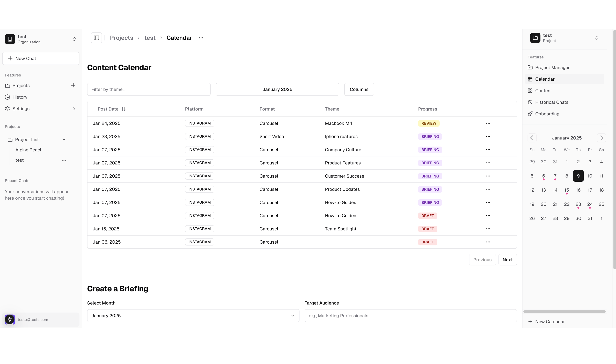This screenshot has width=616, height=364.
Task: Open row actions for Macbook M4
Action: point(488,123)
